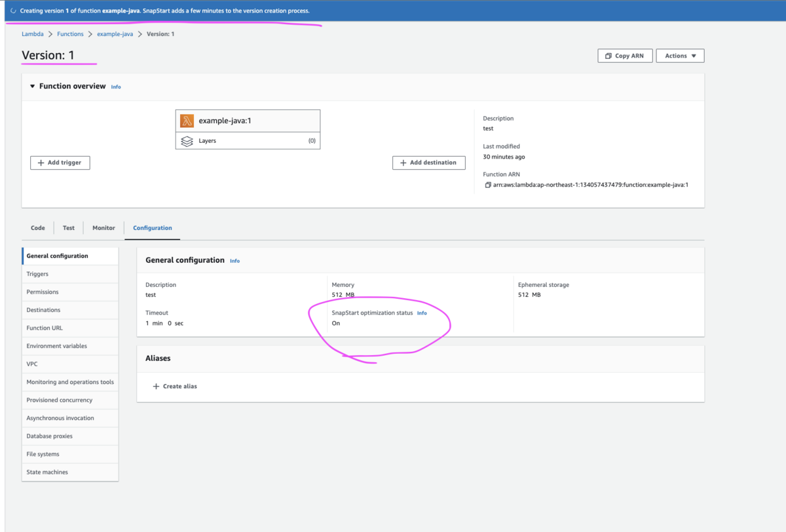
Task: Open Database proxies in the sidebar
Action: [x=70, y=436]
